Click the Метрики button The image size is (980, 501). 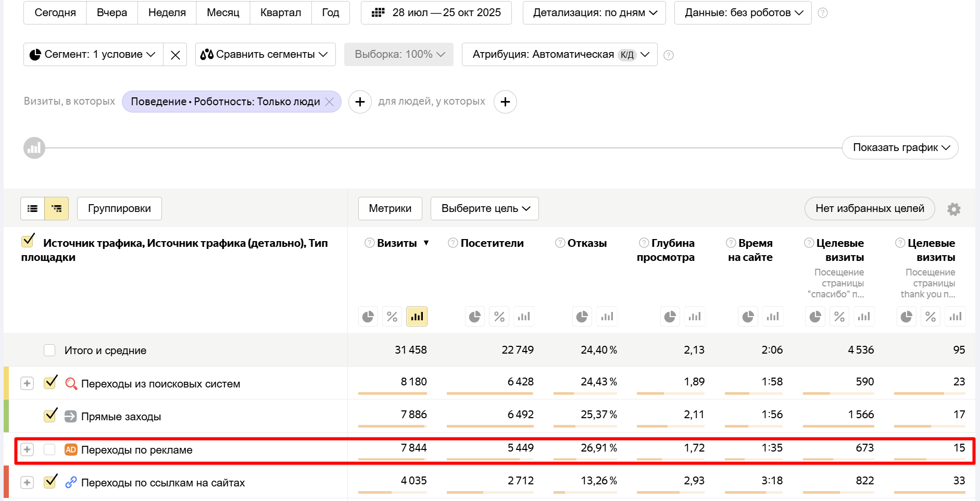click(x=390, y=209)
